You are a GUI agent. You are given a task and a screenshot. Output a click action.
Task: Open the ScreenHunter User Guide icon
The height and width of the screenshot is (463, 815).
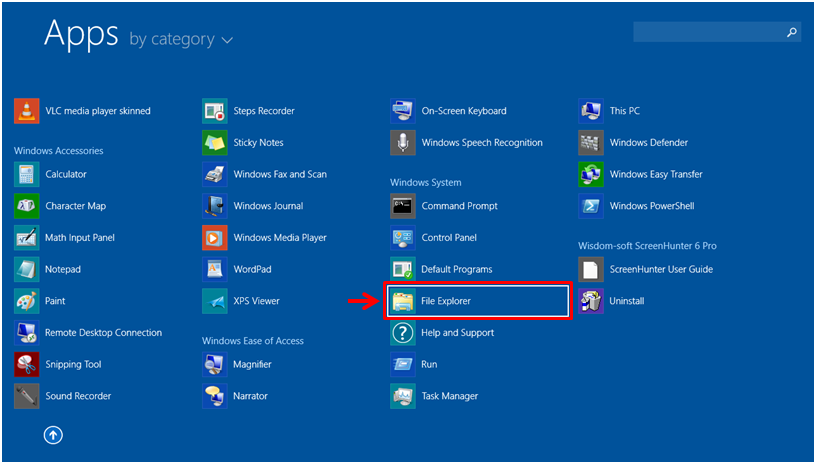591,269
